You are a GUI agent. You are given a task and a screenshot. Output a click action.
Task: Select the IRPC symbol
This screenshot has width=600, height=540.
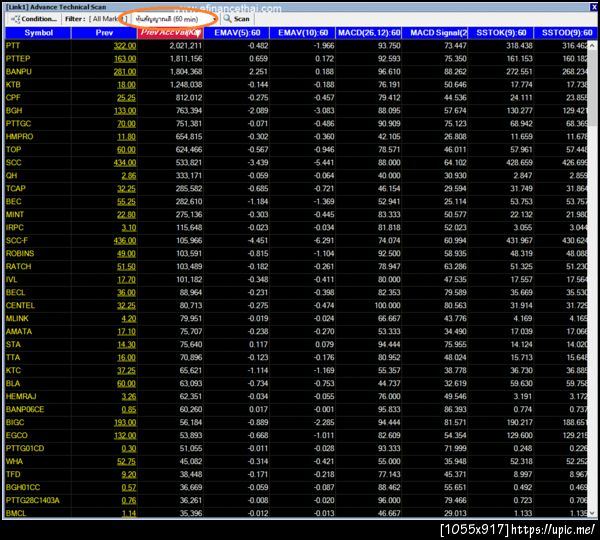pos(15,228)
